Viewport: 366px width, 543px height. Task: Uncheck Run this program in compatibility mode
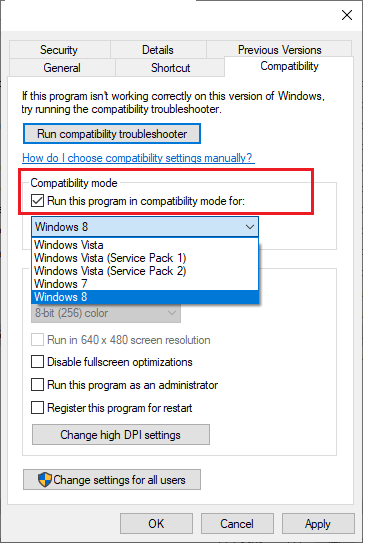(37, 201)
